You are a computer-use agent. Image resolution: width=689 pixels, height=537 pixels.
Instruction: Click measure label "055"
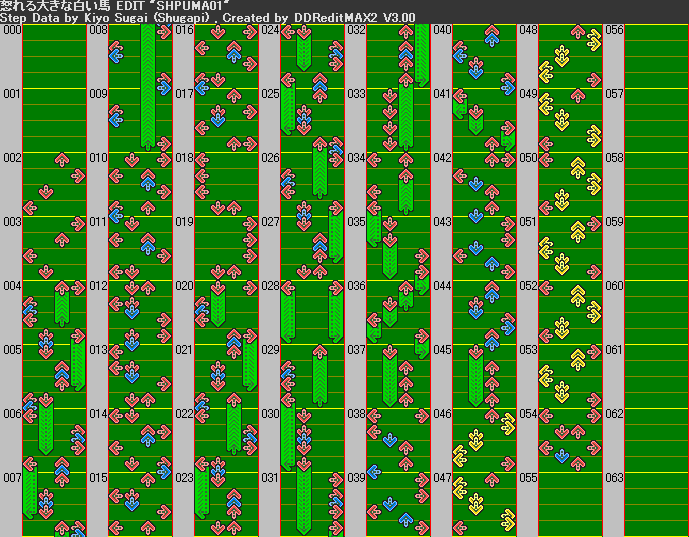pyautogui.click(x=528, y=478)
